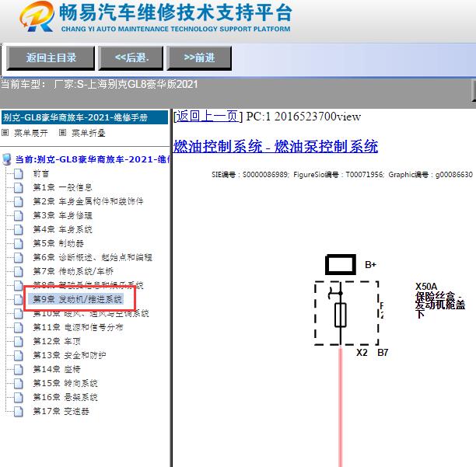
Task: Collapse all menus with 菜单折叠
Action: [89, 133]
